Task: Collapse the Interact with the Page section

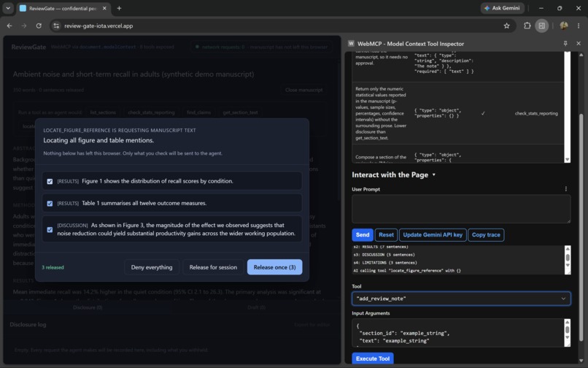Action: tap(434, 175)
